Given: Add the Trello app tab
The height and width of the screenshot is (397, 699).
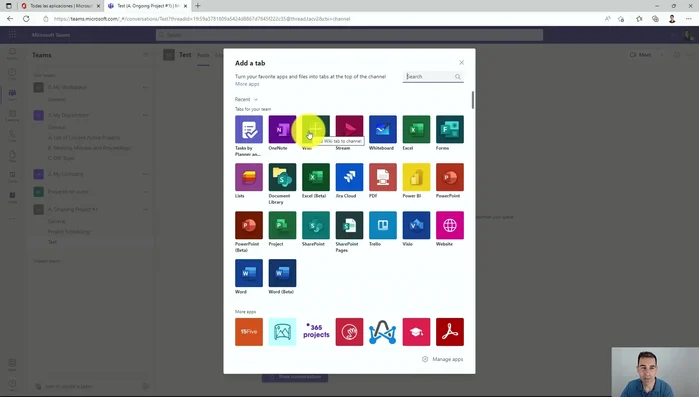Looking at the screenshot, I should (x=382, y=225).
